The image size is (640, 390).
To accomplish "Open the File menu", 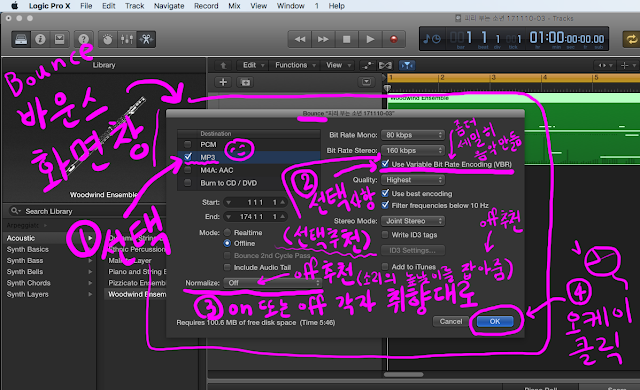I will [x=86, y=6].
